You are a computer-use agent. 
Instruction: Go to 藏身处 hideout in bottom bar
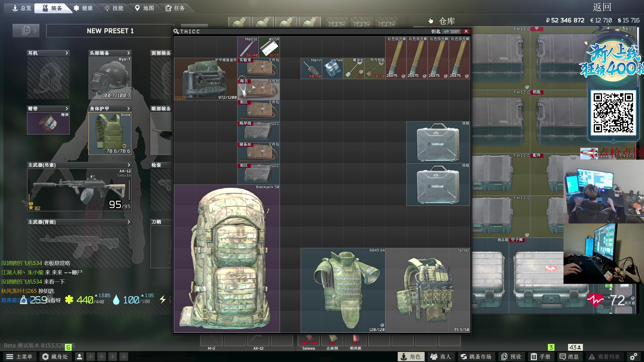click(x=55, y=356)
